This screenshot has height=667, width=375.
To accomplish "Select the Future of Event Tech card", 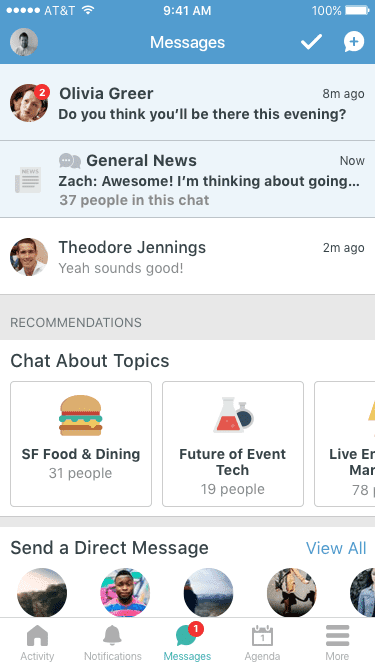I will [x=233, y=444].
